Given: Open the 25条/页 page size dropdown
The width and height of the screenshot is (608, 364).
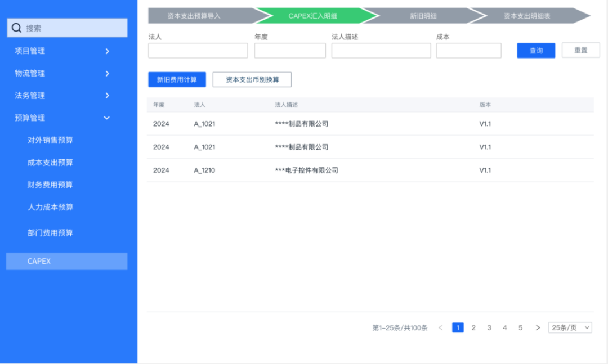Looking at the screenshot, I should point(570,327).
